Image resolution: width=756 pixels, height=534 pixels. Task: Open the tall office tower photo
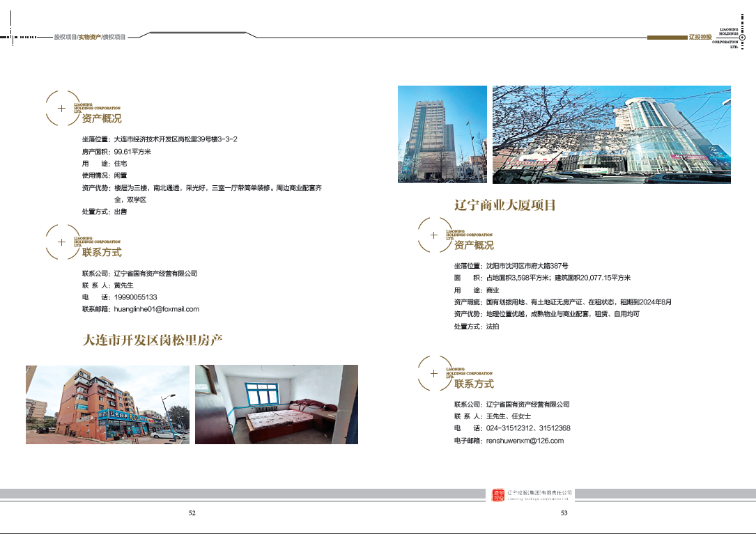pos(442,134)
